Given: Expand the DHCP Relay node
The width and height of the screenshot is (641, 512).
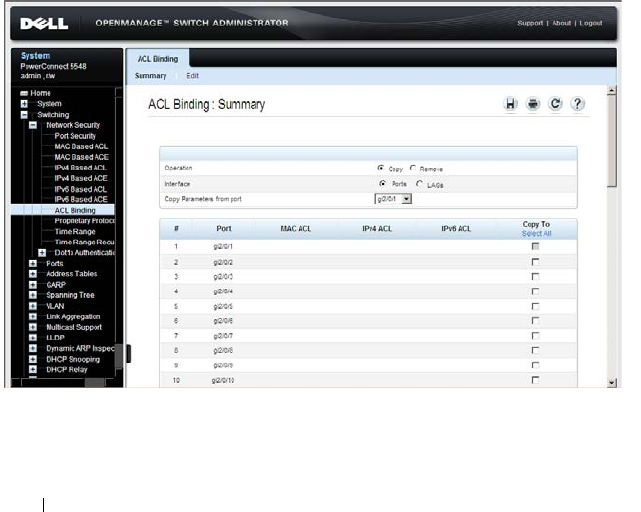Looking at the screenshot, I should 33,370.
